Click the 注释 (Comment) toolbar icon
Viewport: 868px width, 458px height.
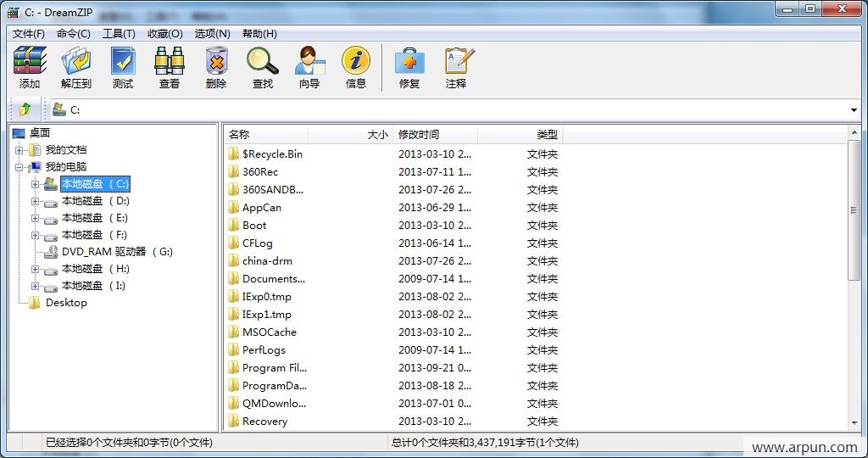459,60
